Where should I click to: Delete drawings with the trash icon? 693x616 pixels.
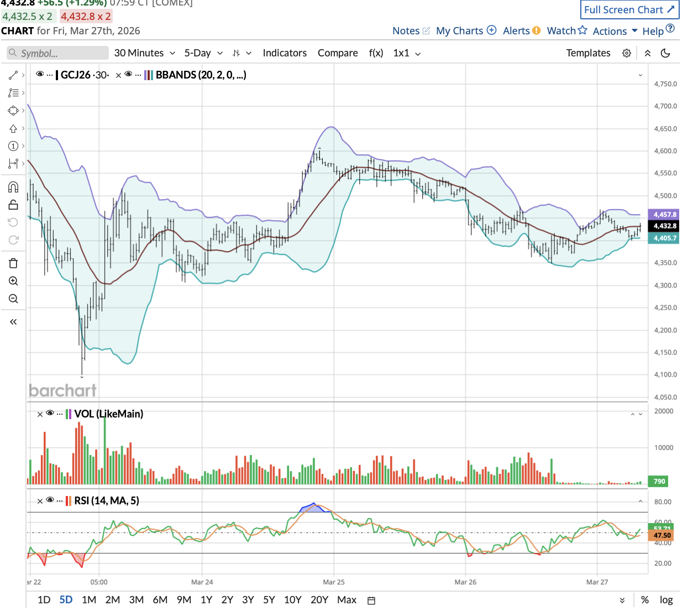pyautogui.click(x=13, y=263)
